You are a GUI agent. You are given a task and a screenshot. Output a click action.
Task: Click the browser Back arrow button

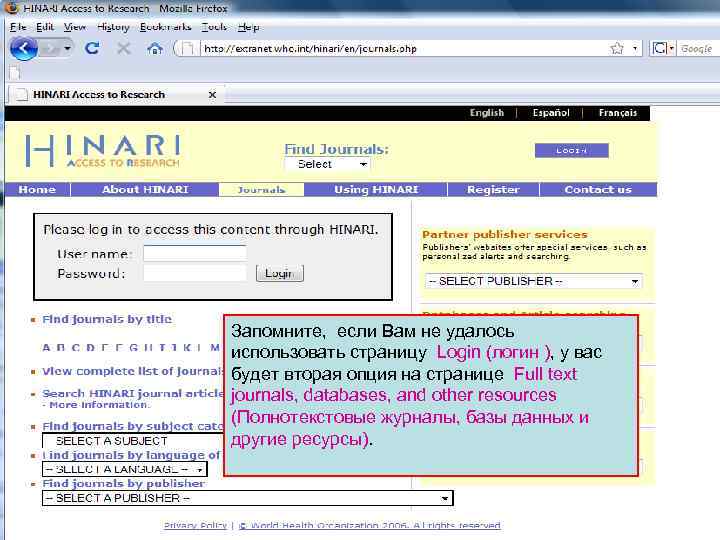[23, 48]
